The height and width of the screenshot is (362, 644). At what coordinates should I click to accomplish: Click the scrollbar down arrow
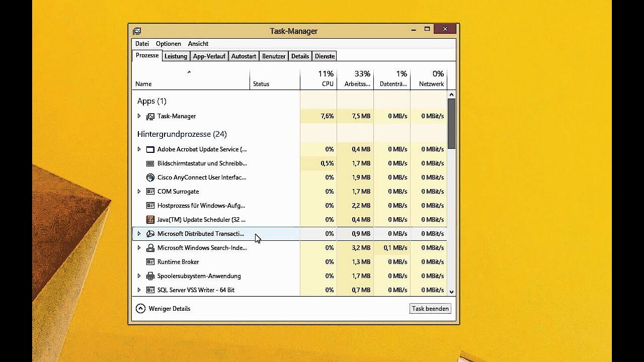click(x=451, y=292)
